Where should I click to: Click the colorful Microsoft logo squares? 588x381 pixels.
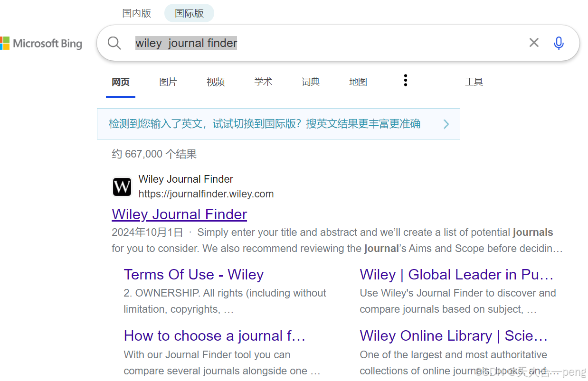[5, 43]
